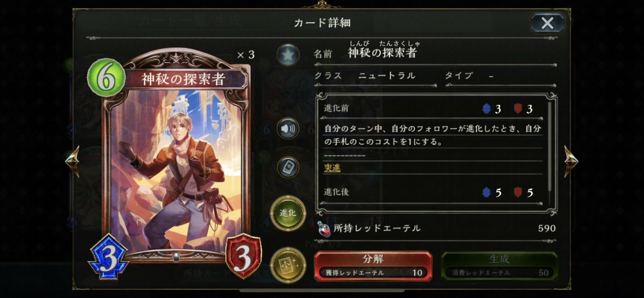Select the 神秘の探索者 card artwork
Screen dimensions: 644x298
[176, 169]
